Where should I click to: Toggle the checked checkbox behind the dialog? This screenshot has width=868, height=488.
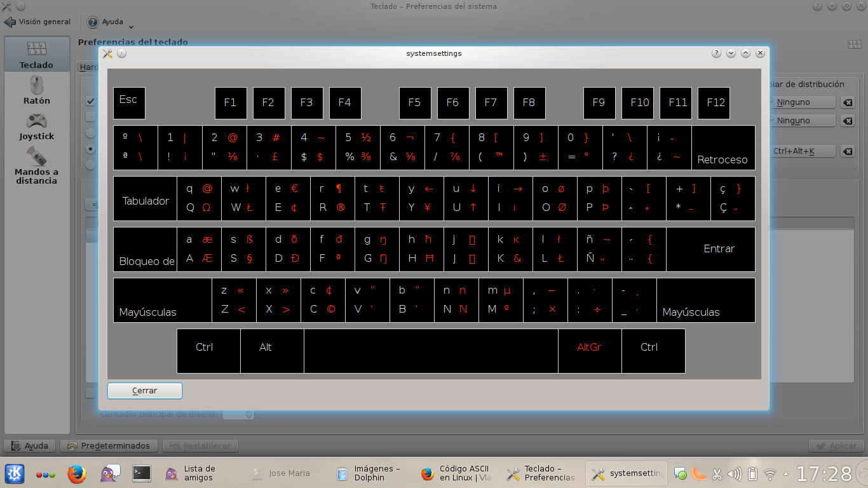pos(91,101)
